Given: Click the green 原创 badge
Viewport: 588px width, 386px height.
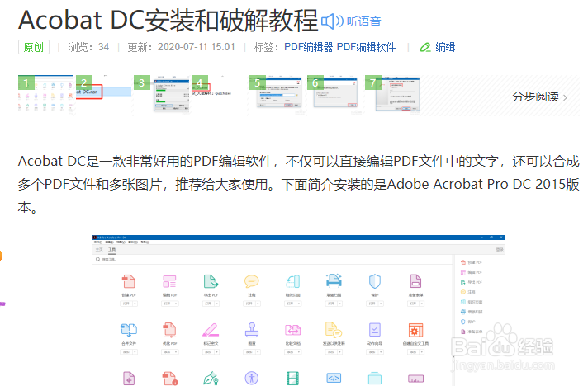Looking at the screenshot, I should click(x=34, y=47).
